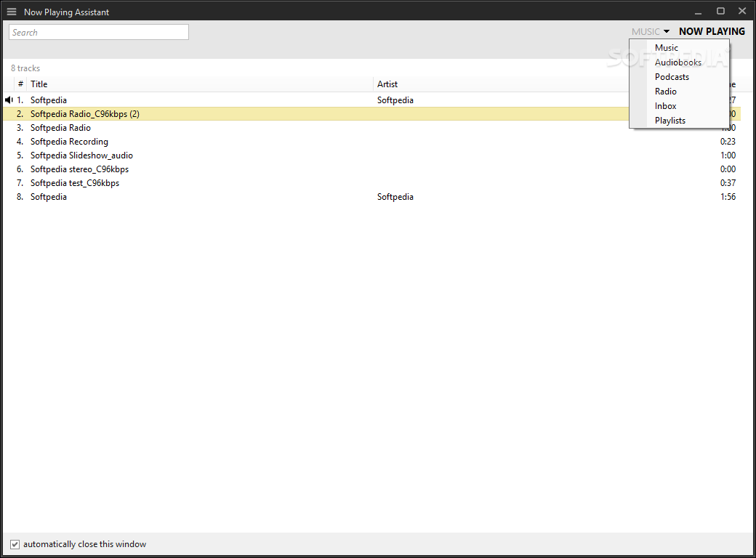Click the 1:56 duration value
756x558 pixels.
728,197
